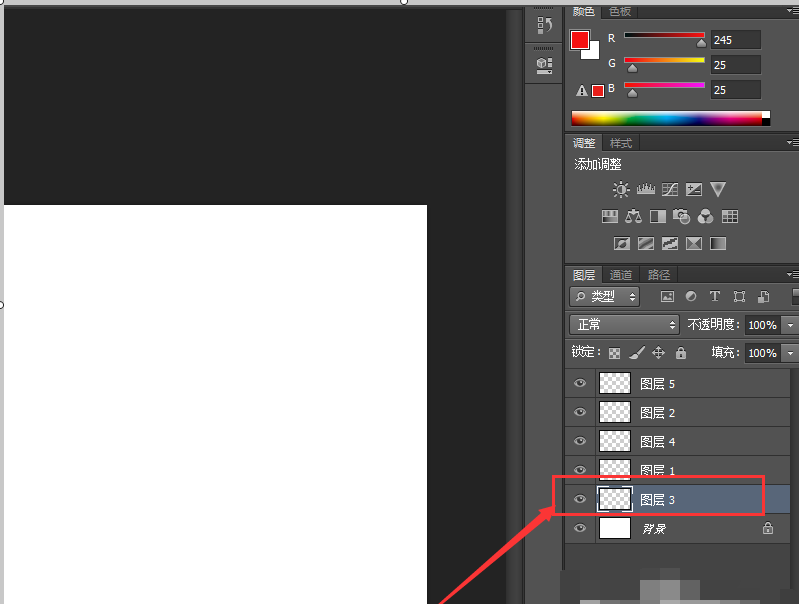Screen dimensions: 799x604
Task: Add a Hue/Saturation adjustment
Action: (x=609, y=217)
